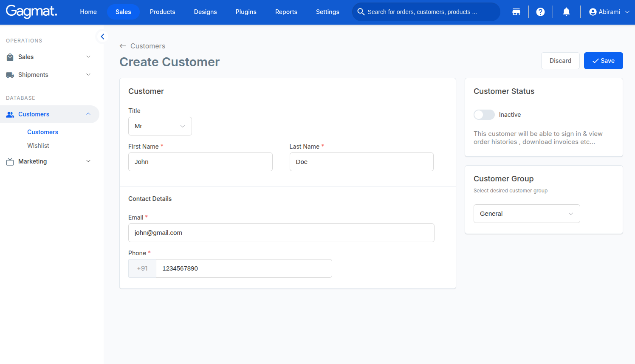Collapse the sidebar with the chevron button
635x364 pixels.
tap(102, 37)
